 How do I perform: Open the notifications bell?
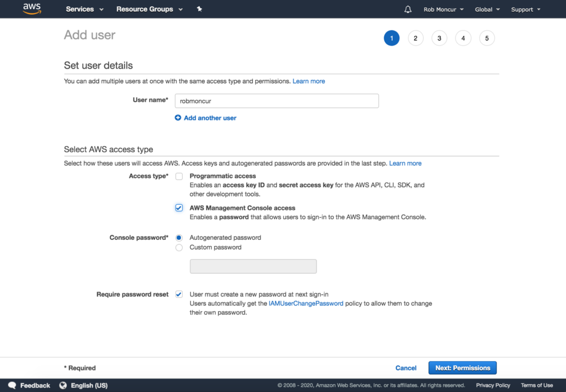click(x=408, y=10)
